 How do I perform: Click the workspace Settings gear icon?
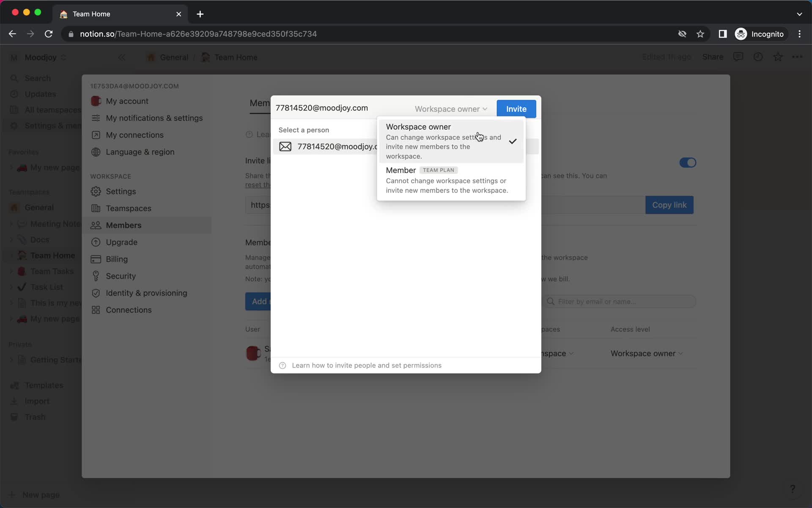point(96,191)
